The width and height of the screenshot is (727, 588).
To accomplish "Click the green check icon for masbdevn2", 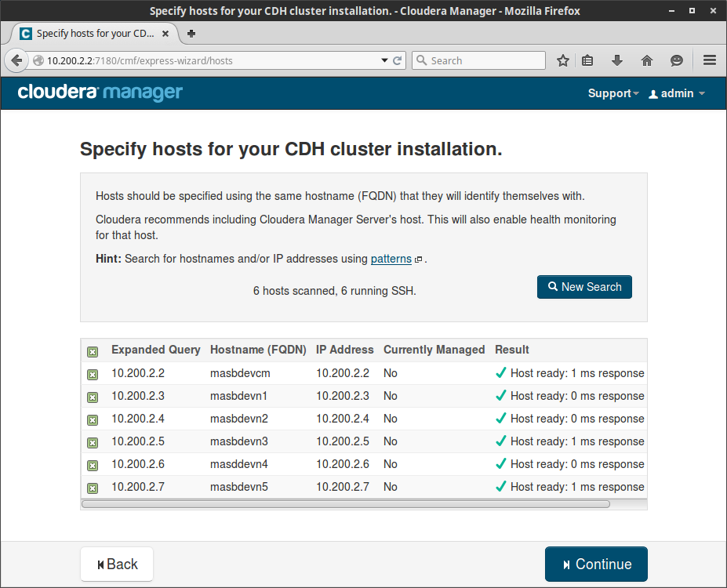I will click(x=500, y=418).
